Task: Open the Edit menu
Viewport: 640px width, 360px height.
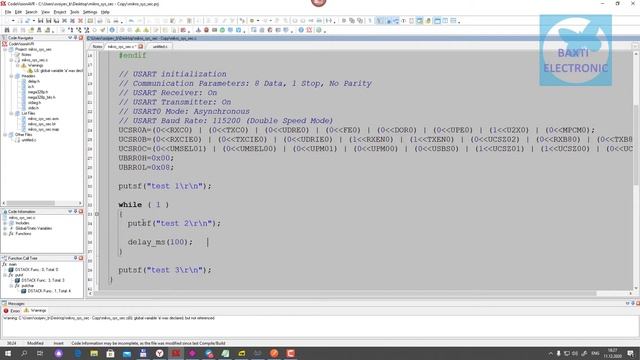Action: [x=18, y=12]
